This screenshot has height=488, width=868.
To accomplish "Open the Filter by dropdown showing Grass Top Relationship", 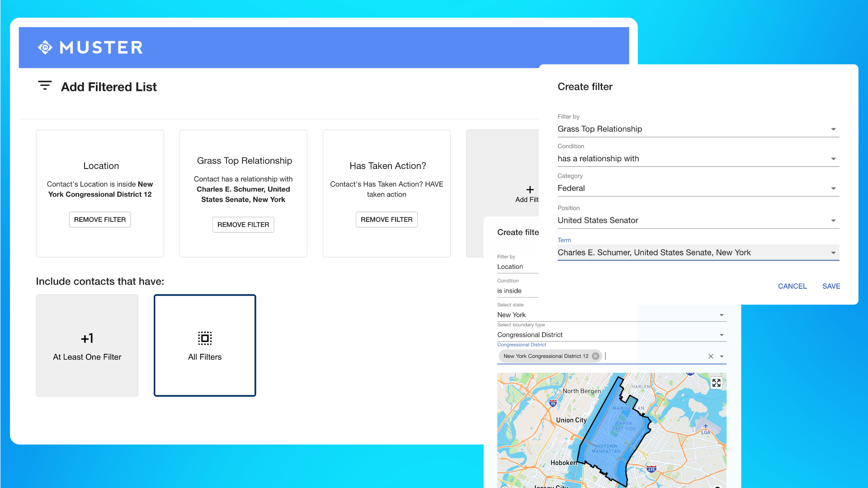I will point(834,129).
